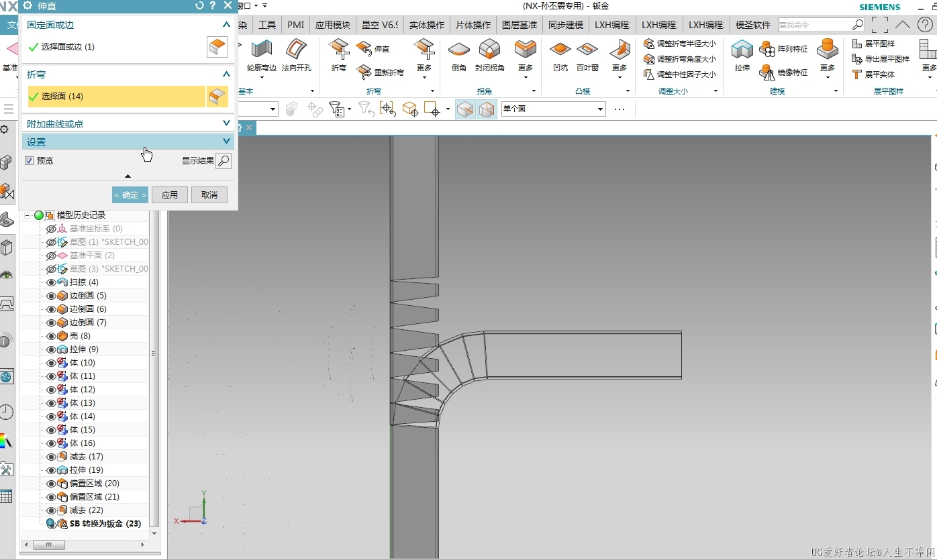Click 调整折弯角度大小 resize bend angle
Image resolution: width=937 pixels, height=560 pixels.
(x=679, y=59)
